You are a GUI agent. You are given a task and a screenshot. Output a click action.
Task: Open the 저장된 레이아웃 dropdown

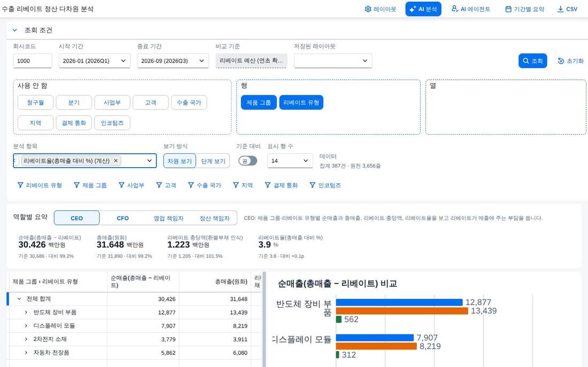(333, 61)
